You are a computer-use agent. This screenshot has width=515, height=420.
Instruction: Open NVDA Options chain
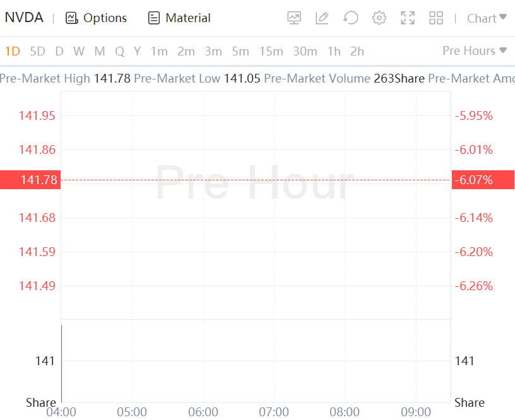click(x=97, y=18)
